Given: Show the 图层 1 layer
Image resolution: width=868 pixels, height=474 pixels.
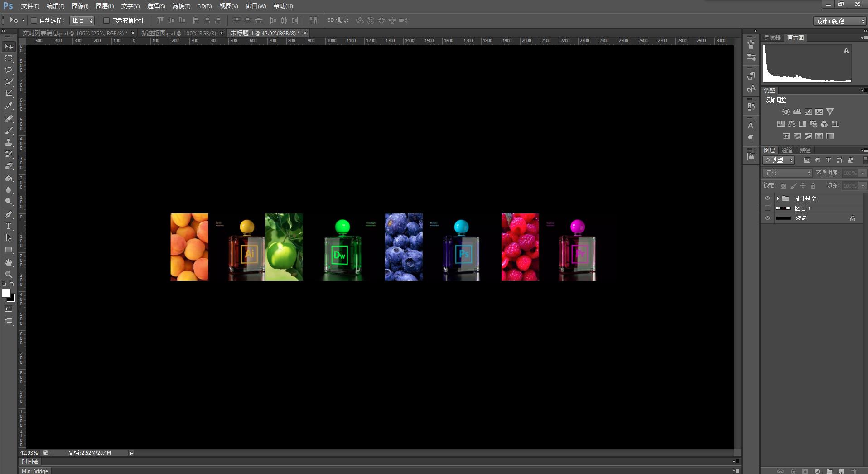Looking at the screenshot, I should click(x=767, y=208).
